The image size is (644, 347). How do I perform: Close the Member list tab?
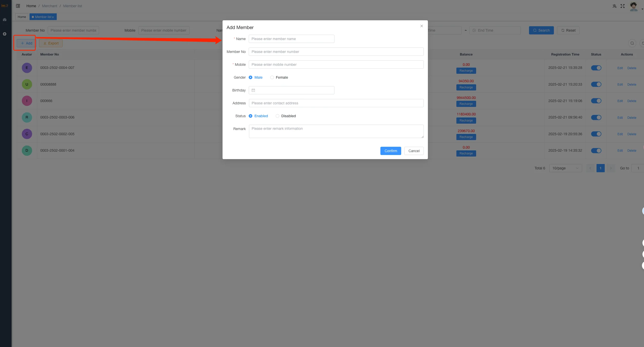coord(53,17)
